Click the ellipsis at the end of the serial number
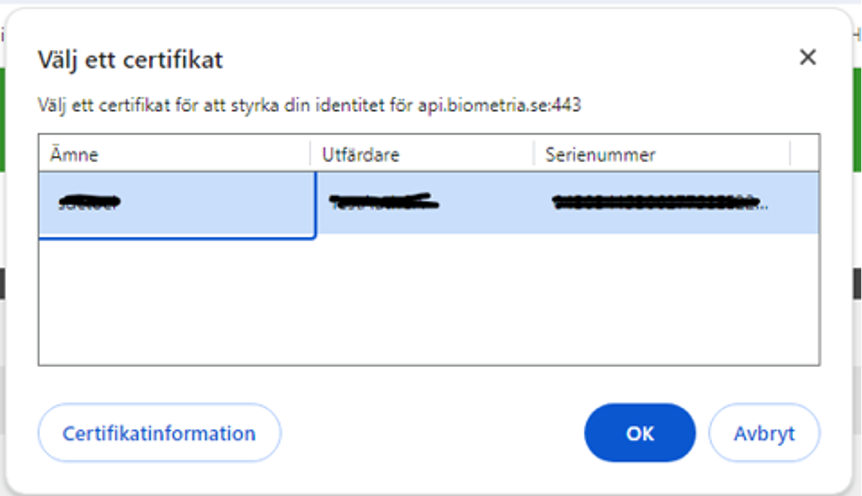 click(x=761, y=205)
